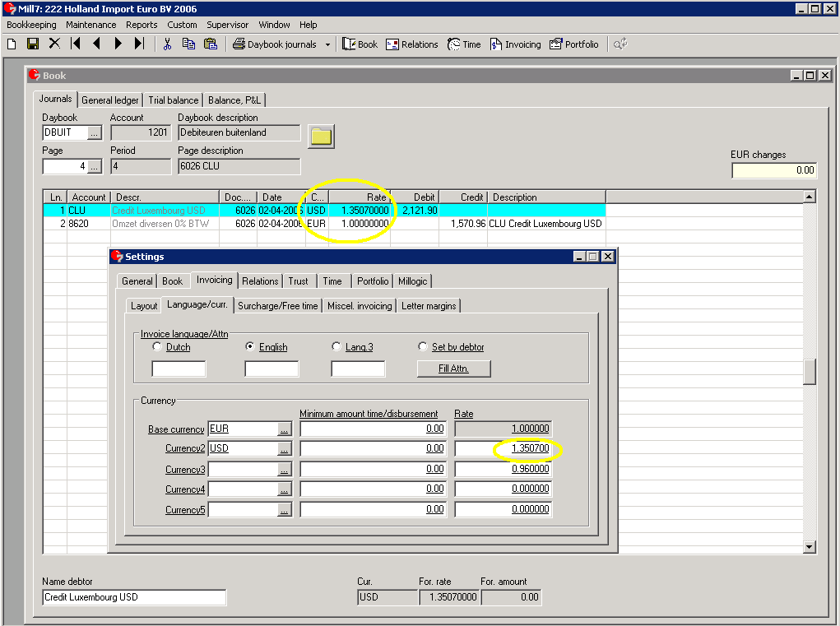Image resolution: width=840 pixels, height=626 pixels.
Task: Switch to Miscel. invoicing sub-tab
Action: (360, 306)
